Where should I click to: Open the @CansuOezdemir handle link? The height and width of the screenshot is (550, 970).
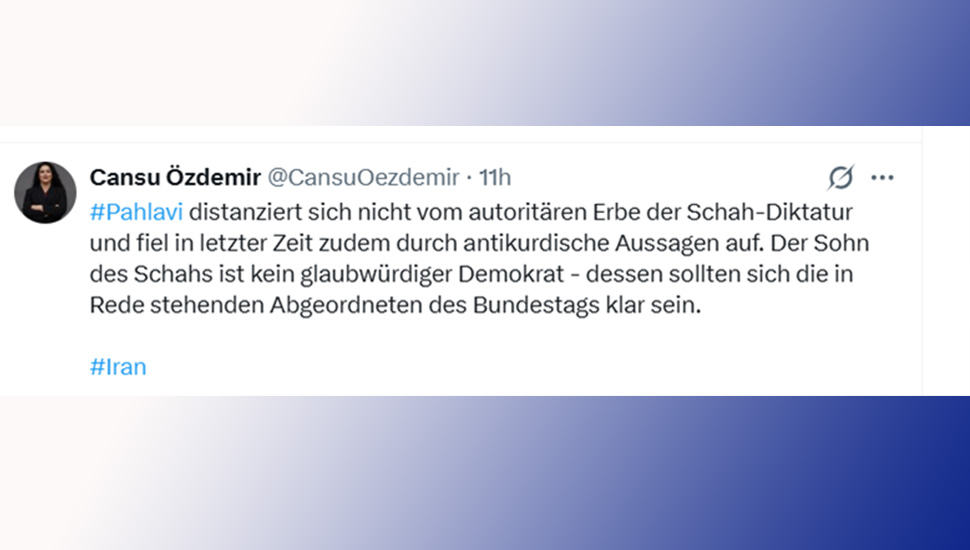click(x=362, y=178)
